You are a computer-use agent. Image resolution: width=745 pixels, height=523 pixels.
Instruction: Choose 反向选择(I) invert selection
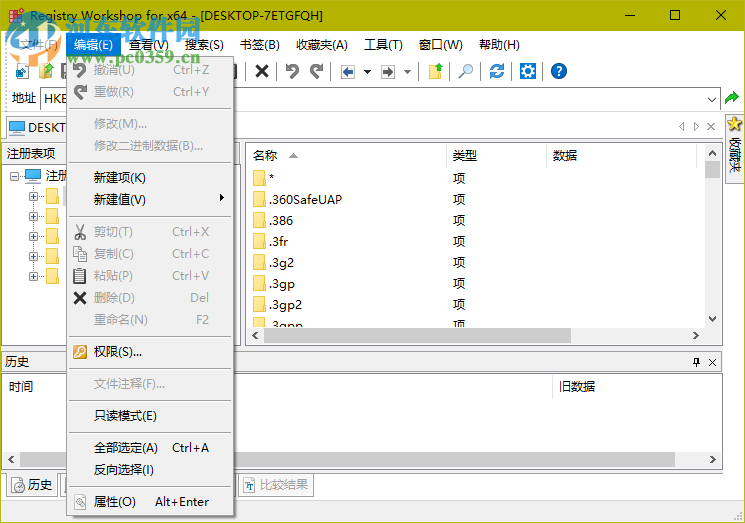pos(150,470)
